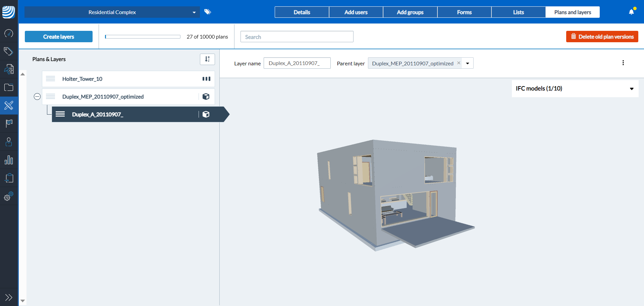Click the plans usage progress bar
Screen dimensions: 644x306
point(143,36)
